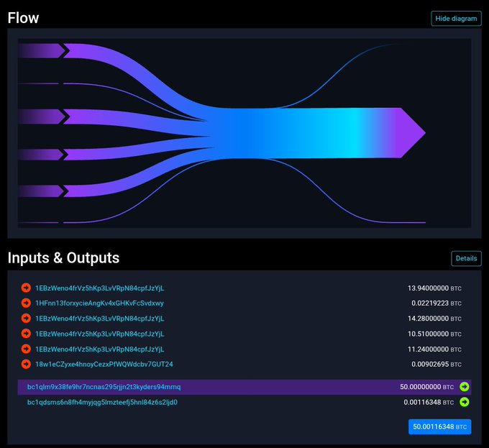Click the orange arrow icon beside the 0.02219223 BTC input

(26, 303)
